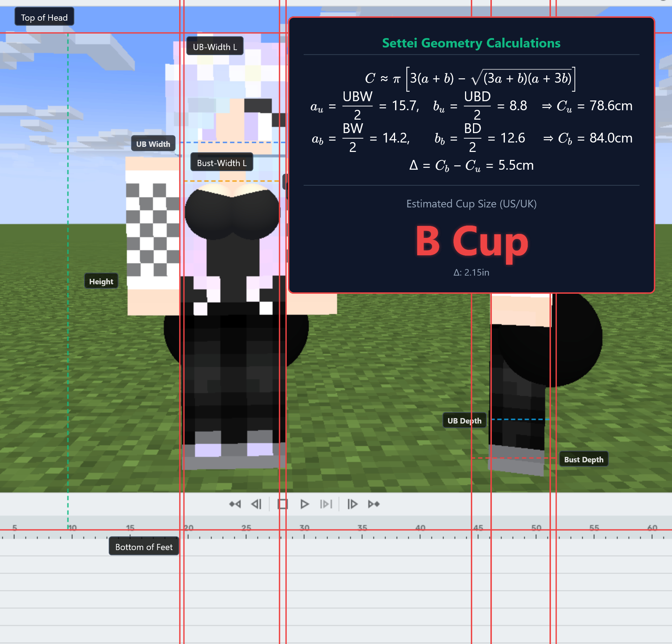Click the UB Width marker tag

click(x=153, y=144)
